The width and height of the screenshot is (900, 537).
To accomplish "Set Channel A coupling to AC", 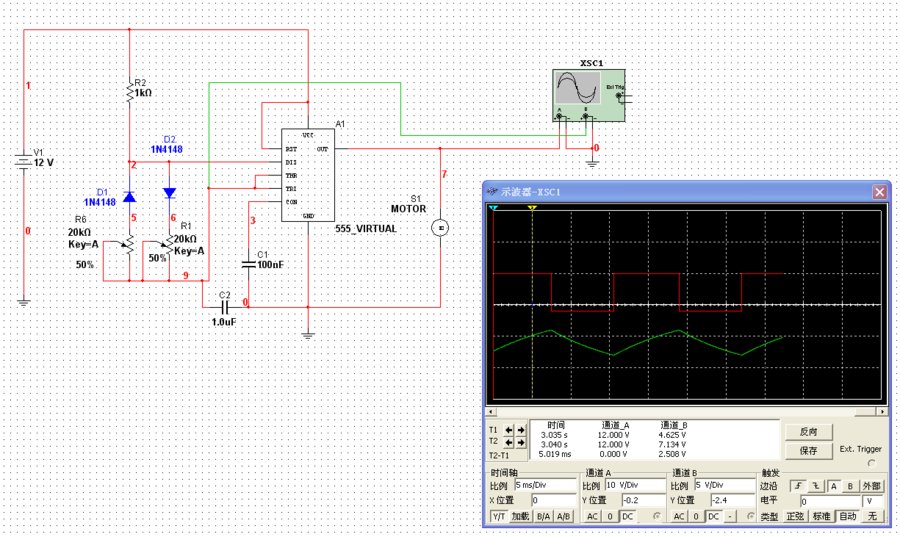I will [592, 516].
